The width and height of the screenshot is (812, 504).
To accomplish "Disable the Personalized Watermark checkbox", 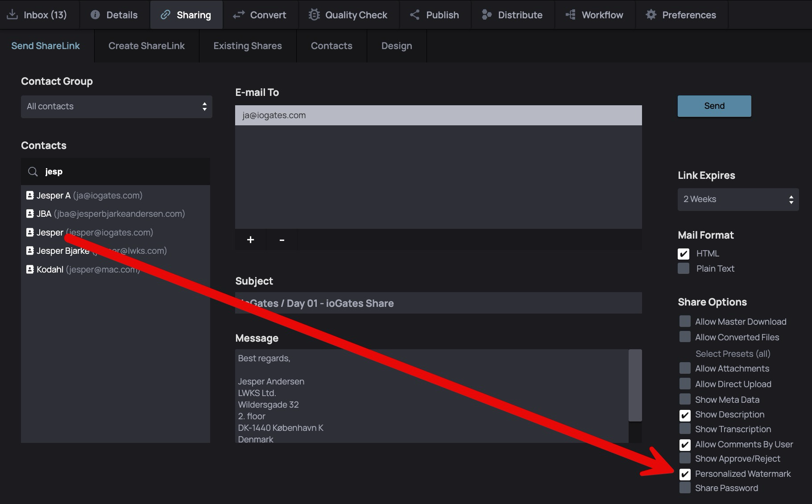I will [x=685, y=474].
